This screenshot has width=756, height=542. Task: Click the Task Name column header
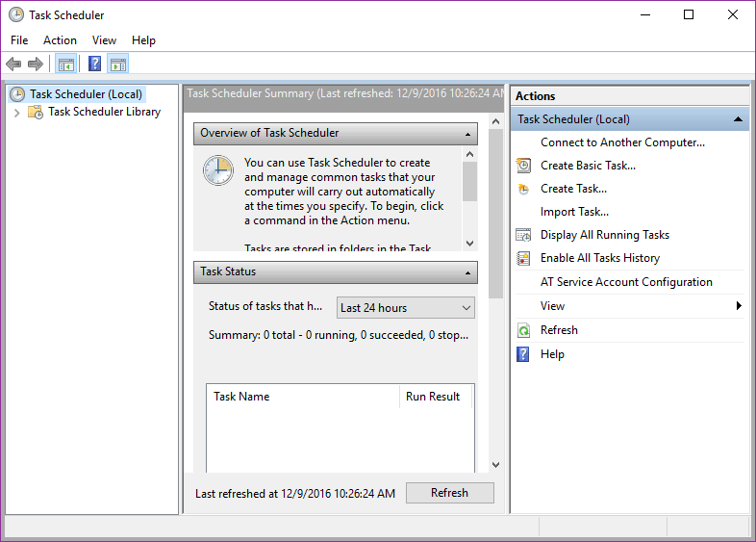(x=303, y=397)
